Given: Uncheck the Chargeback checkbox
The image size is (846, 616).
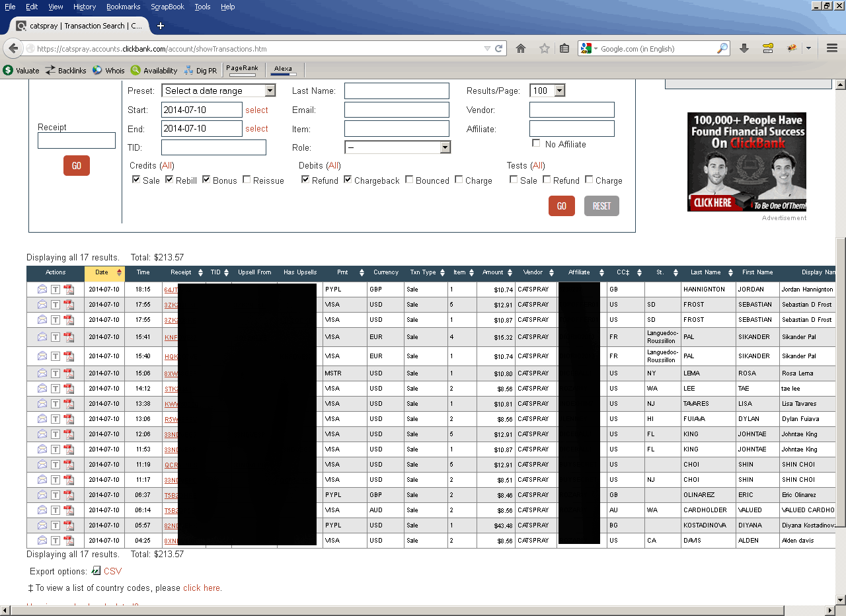Looking at the screenshot, I should point(348,179).
